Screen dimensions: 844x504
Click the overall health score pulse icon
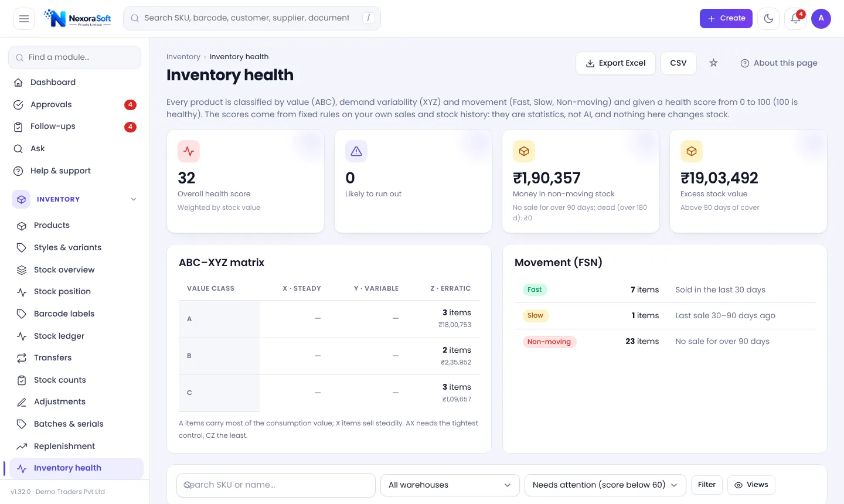[189, 151]
